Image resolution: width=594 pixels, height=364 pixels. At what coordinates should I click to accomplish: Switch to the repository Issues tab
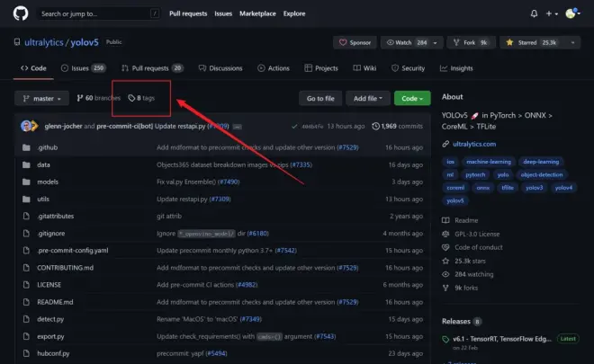[84, 68]
